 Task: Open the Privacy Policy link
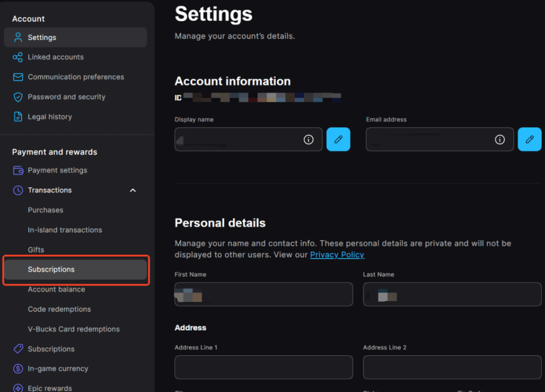point(337,255)
